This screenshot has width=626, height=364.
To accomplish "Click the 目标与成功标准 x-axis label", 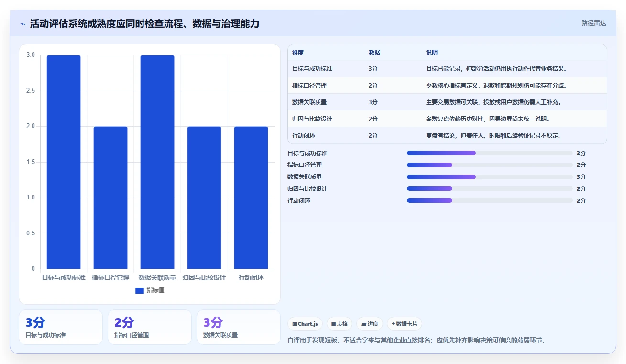I will pyautogui.click(x=64, y=277).
